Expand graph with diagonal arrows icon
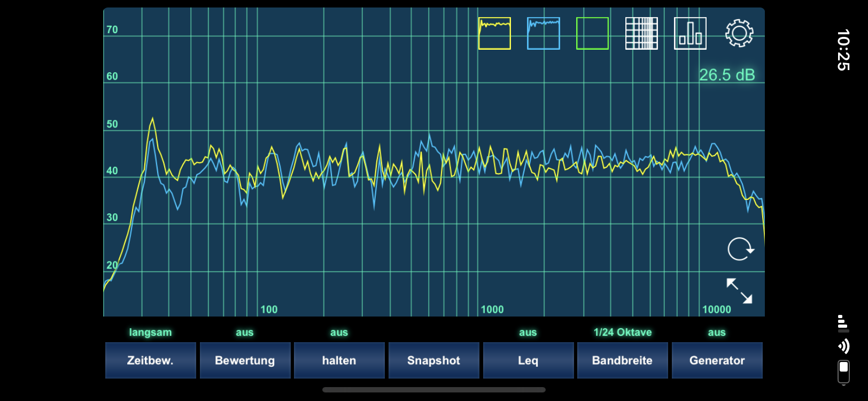This screenshot has width=868, height=401. point(739,291)
